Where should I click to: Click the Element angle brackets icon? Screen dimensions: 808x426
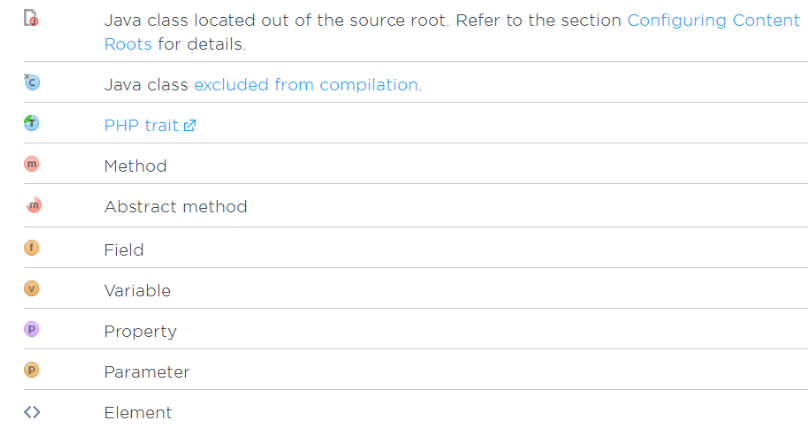[31, 412]
